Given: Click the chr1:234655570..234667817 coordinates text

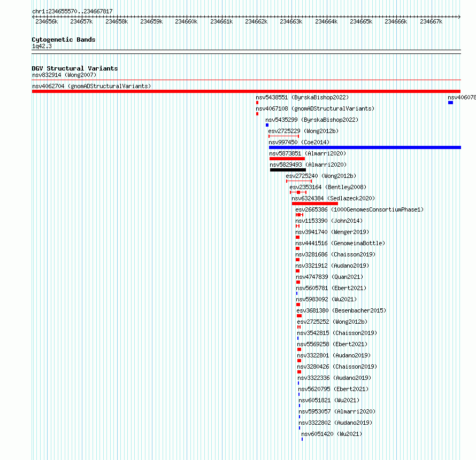Looking at the screenshot, I should point(72,12).
